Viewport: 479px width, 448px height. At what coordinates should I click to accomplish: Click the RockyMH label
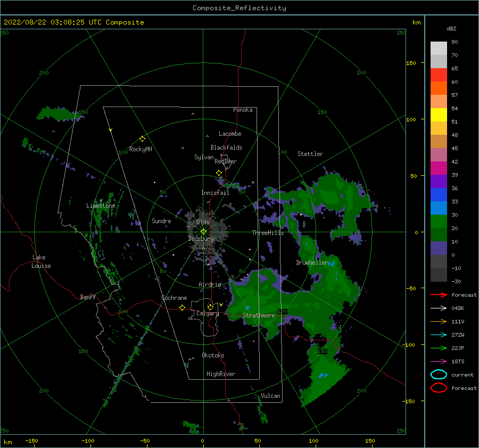pyautogui.click(x=141, y=149)
